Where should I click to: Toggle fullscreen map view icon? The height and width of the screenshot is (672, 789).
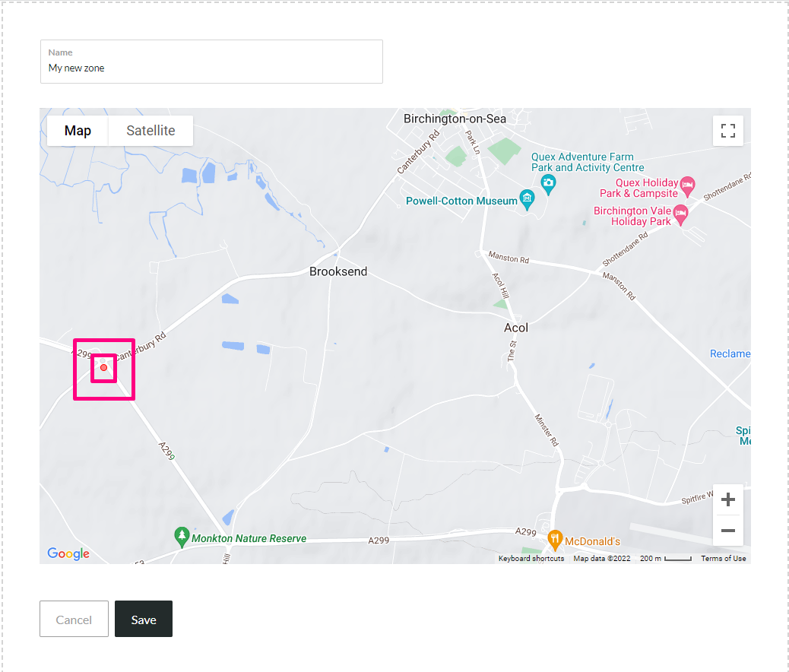(x=727, y=131)
